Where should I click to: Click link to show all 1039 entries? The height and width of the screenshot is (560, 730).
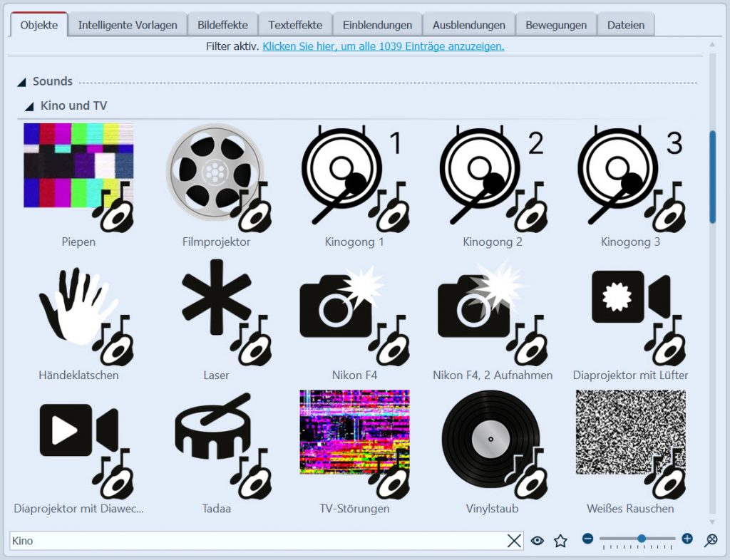[x=383, y=46]
